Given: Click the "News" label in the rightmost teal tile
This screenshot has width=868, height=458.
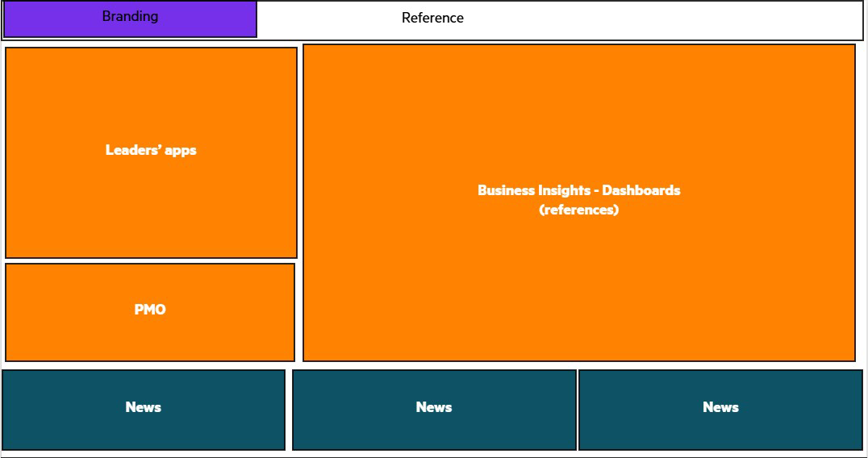Looking at the screenshot, I should pos(720,407).
